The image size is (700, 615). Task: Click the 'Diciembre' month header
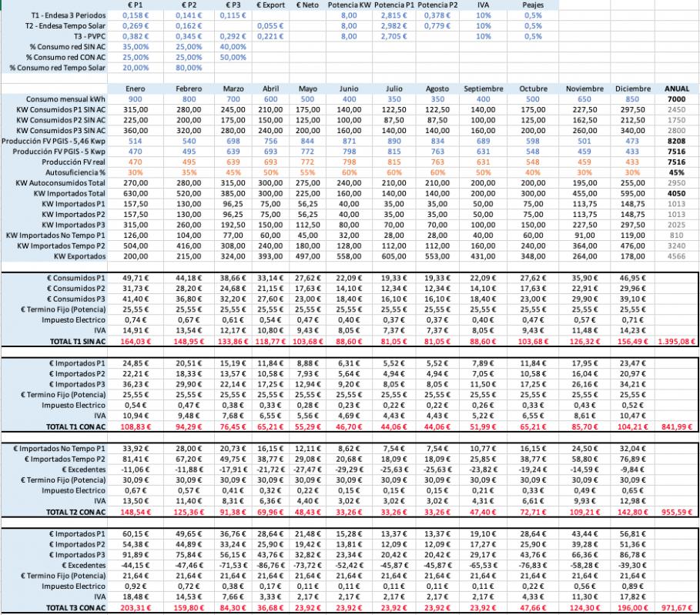632,89
